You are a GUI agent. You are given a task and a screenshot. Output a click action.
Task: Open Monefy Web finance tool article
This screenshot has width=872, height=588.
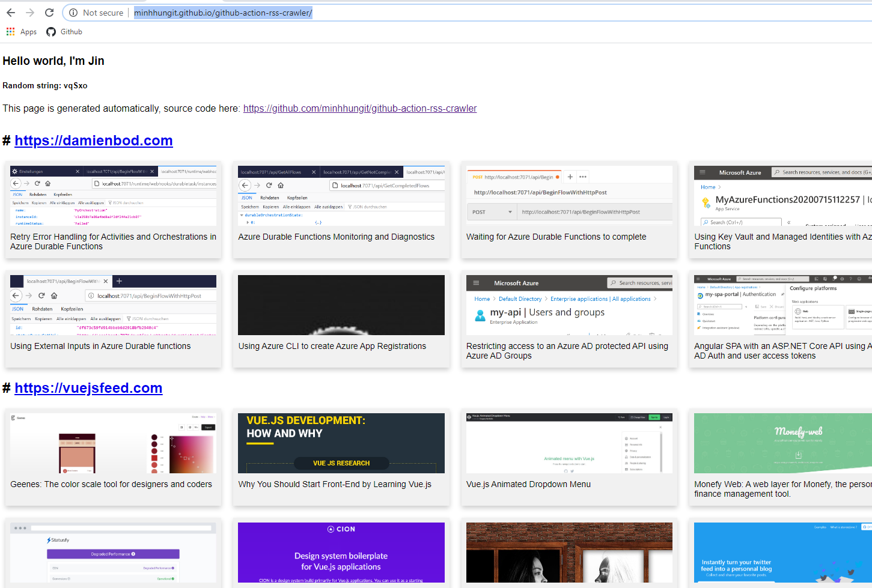coord(783,489)
